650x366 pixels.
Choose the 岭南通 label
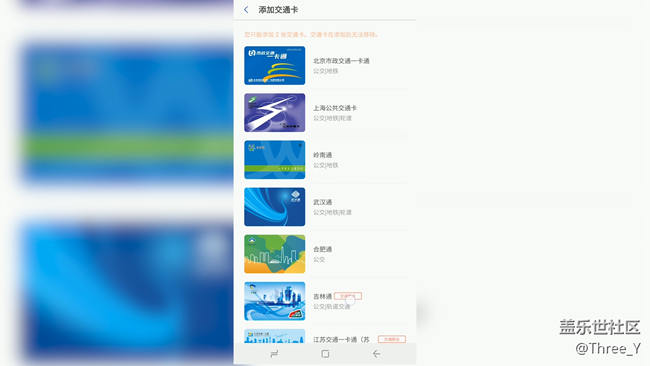(x=323, y=155)
